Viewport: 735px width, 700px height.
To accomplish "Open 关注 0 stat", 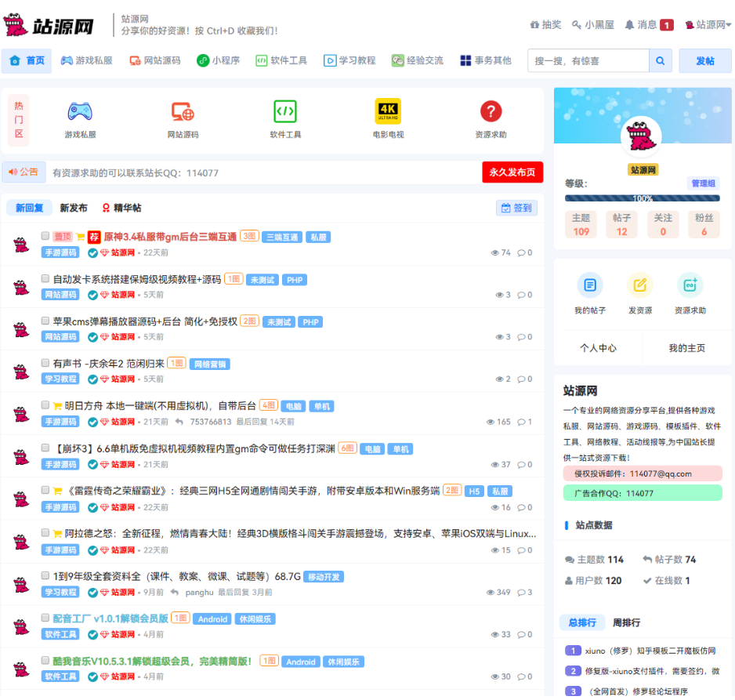I will (663, 225).
